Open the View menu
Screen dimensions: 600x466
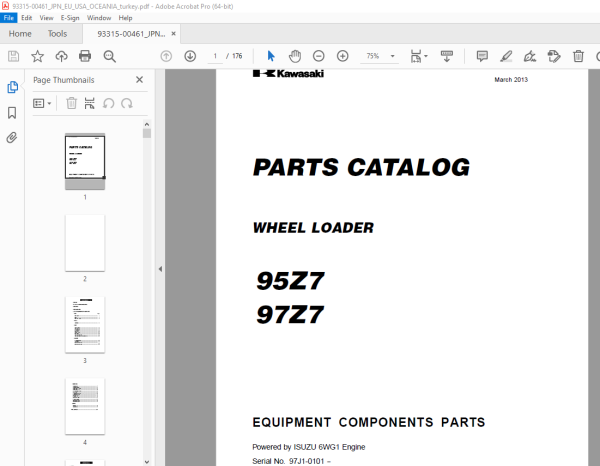click(46, 18)
